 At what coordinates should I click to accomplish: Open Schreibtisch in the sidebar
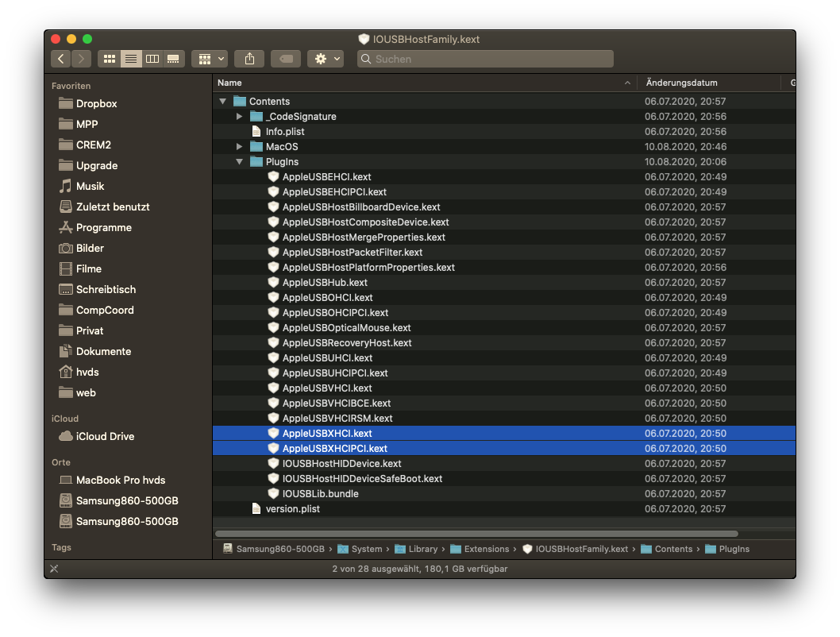[106, 289]
